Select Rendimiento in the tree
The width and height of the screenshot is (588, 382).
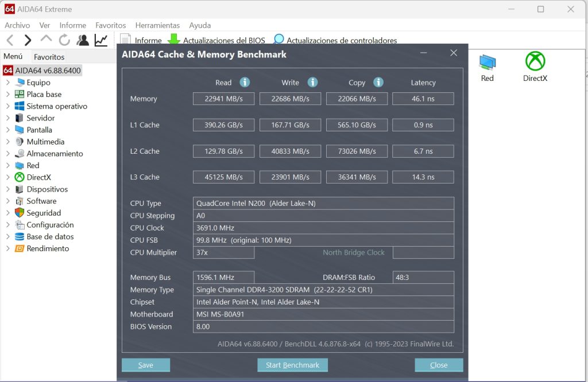48,249
